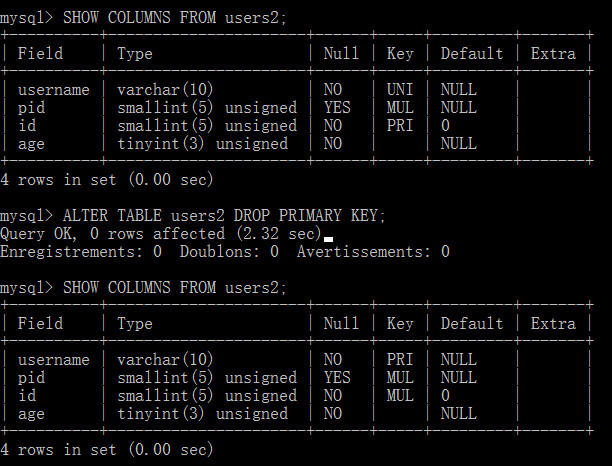Click the Avertissements: 0 text
This screenshot has width=612, height=466.
click(373, 252)
